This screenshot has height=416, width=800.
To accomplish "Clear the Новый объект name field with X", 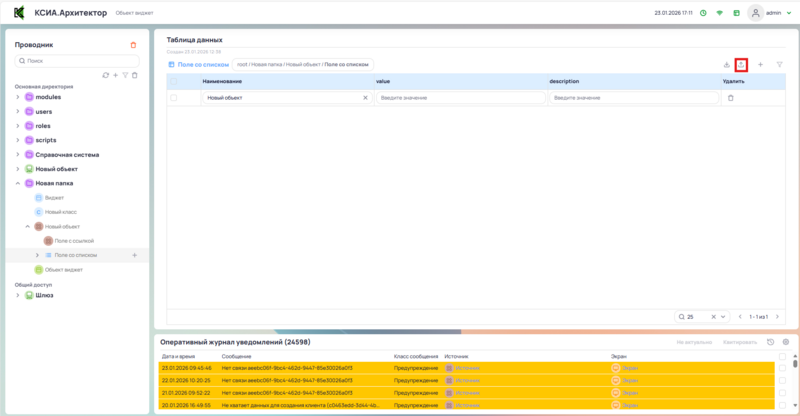I will [x=365, y=97].
